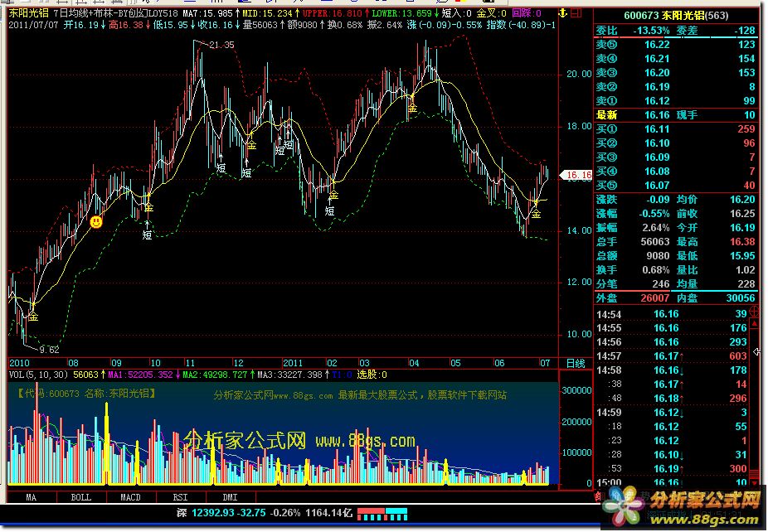The height and width of the screenshot is (532, 768).
Task: Switch to the RSI tab
Action: point(180,497)
